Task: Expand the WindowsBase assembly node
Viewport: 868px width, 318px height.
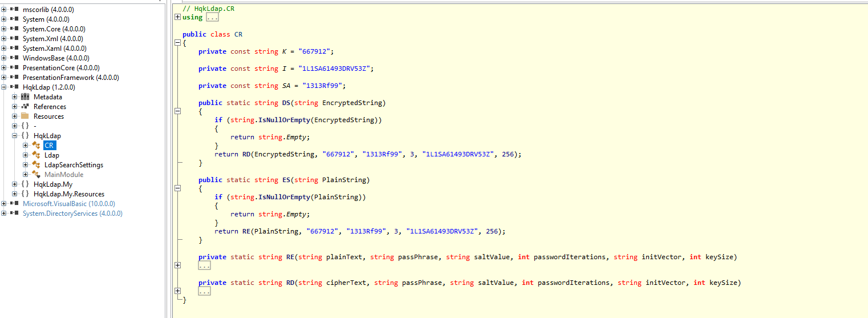Action: point(4,58)
